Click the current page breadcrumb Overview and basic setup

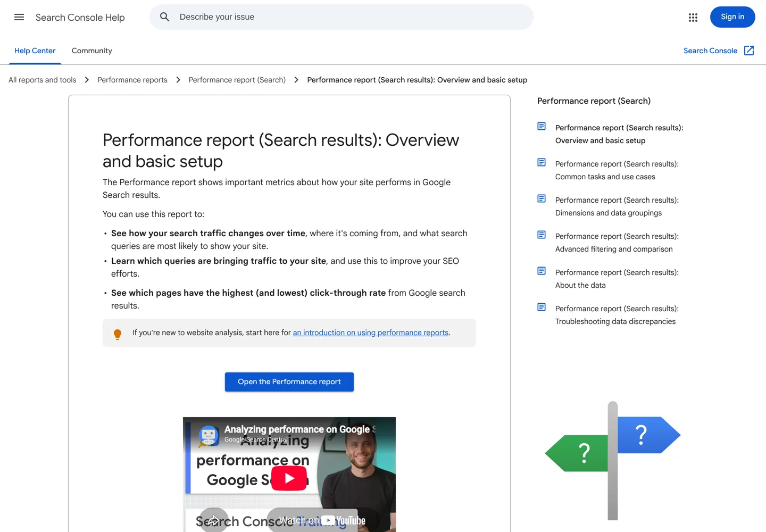point(417,80)
